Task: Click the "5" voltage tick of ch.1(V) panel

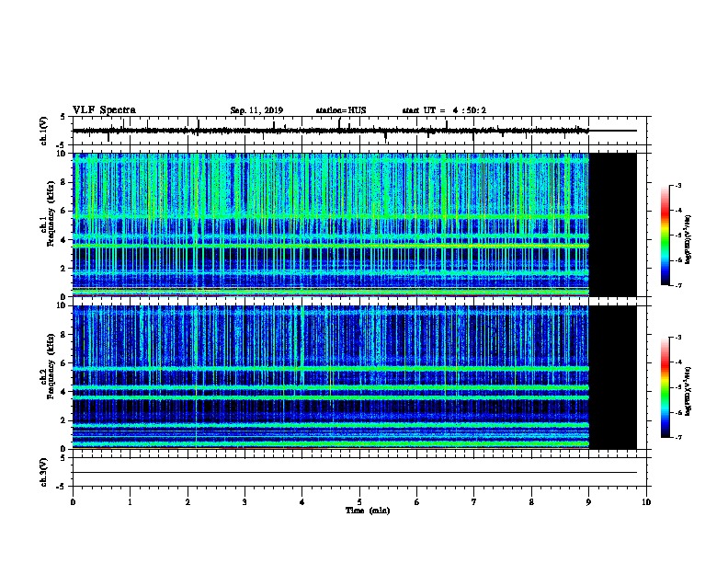Action: click(x=63, y=117)
